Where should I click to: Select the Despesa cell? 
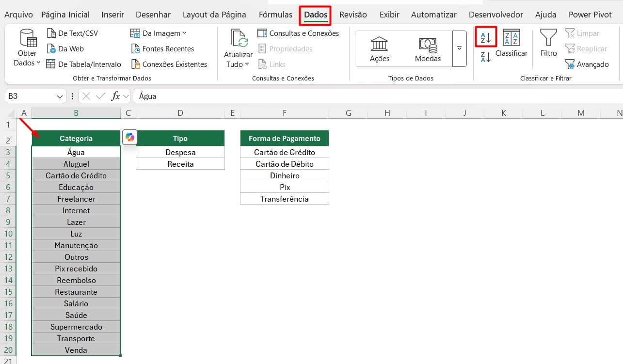click(180, 152)
